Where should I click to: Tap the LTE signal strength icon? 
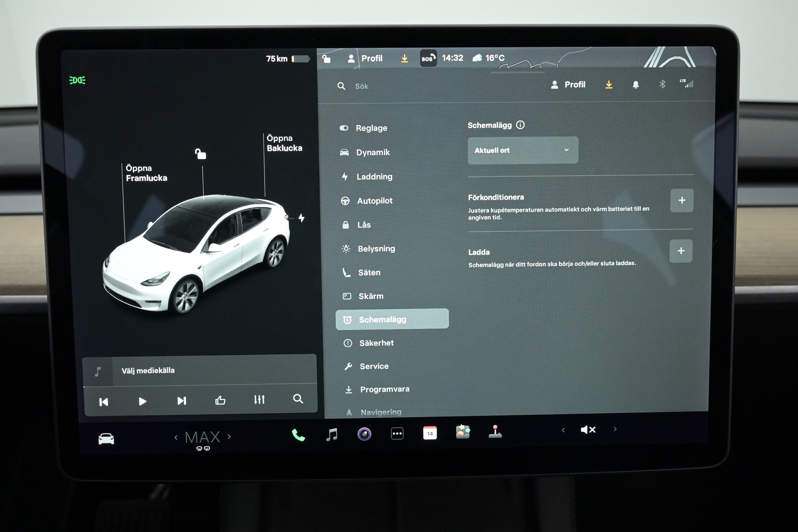[686, 83]
